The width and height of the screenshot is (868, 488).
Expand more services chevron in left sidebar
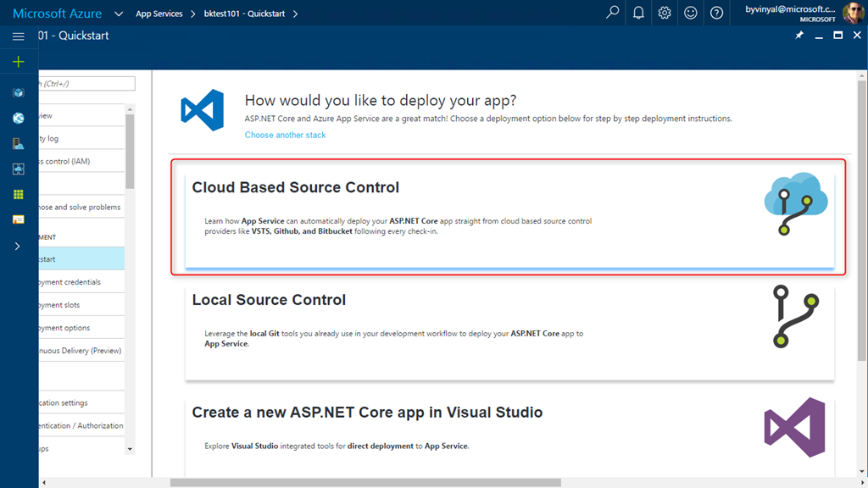tap(18, 246)
